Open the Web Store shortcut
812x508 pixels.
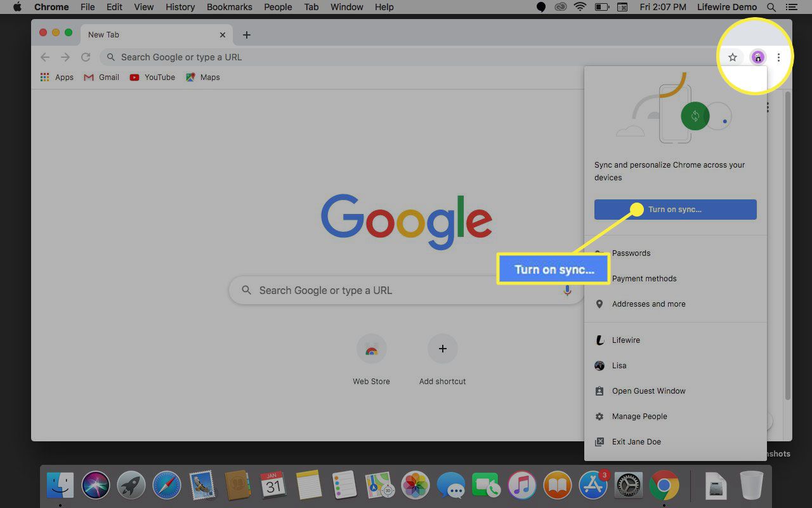(x=371, y=349)
